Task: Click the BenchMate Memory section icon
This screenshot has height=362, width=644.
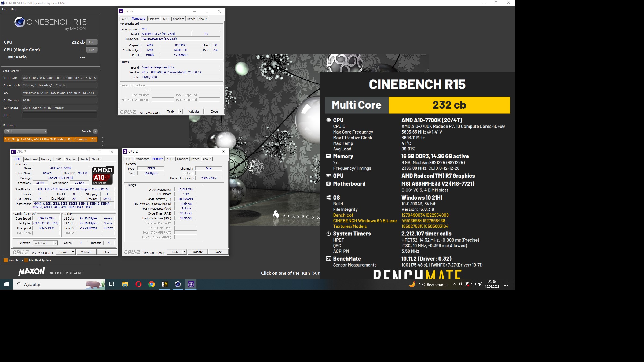Action: [328, 156]
